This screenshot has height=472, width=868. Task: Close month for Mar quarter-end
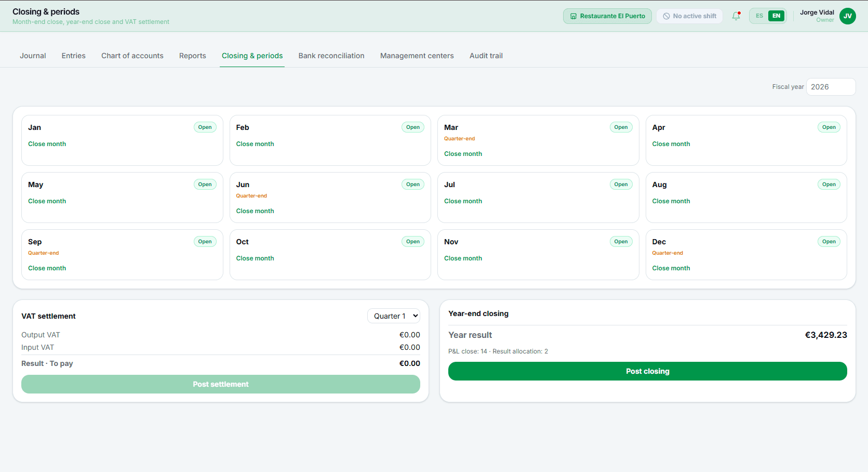pos(463,154)
